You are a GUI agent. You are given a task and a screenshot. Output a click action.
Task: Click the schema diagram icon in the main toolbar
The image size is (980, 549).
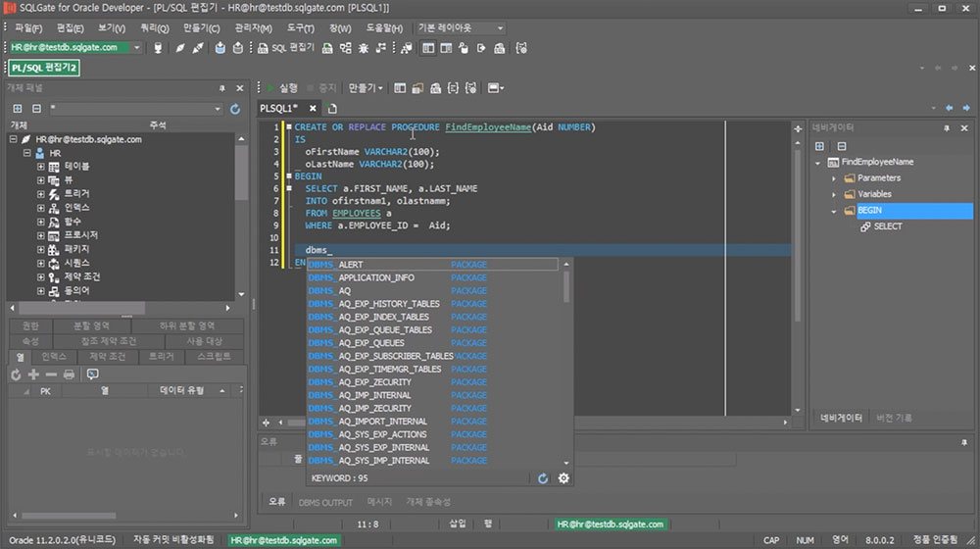(380, 47)
